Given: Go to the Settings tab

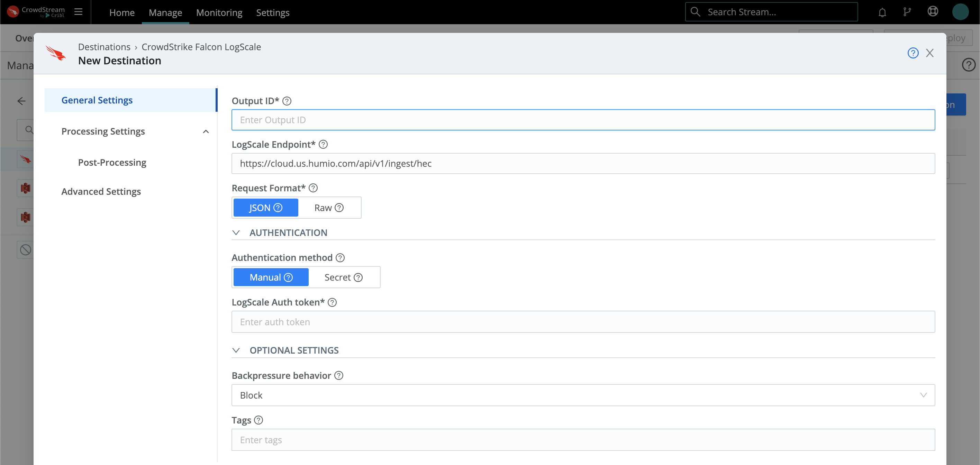Looking at the screenshot, I should tap(273, 12).
